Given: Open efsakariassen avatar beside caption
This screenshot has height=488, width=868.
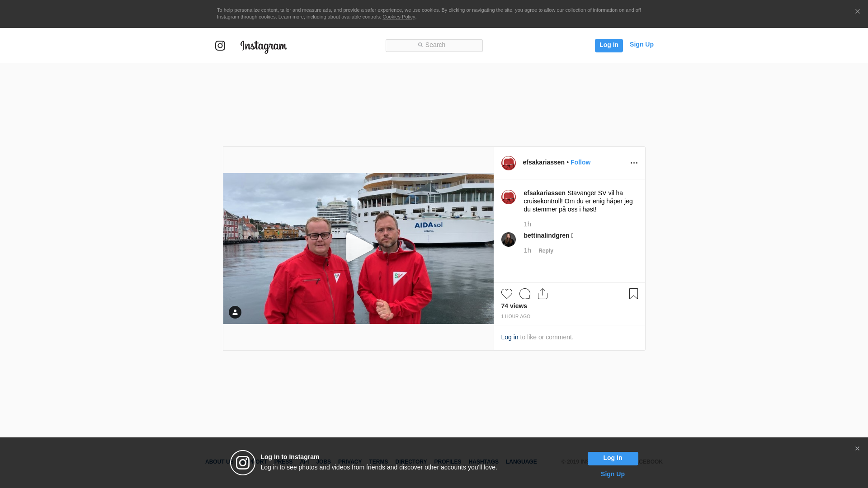Looking at the screenshot, I should [x=508, y=197].
